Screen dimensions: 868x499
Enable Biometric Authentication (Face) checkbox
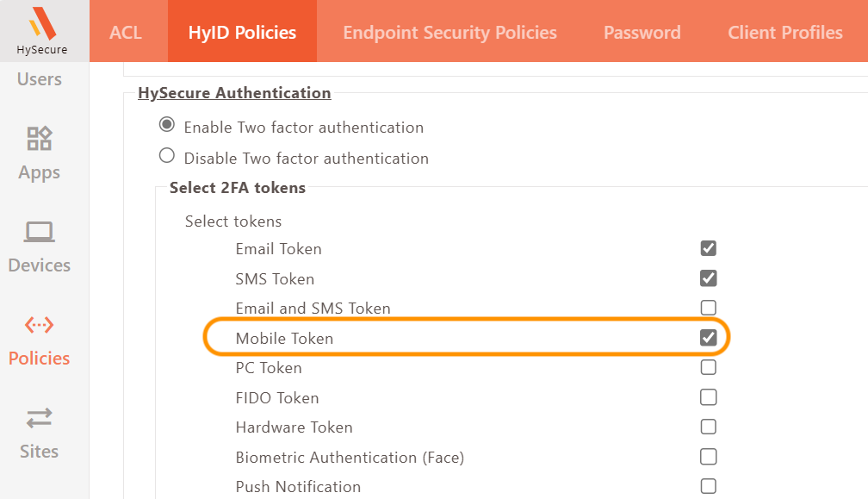pyautogui.click(x=709, y=457)
